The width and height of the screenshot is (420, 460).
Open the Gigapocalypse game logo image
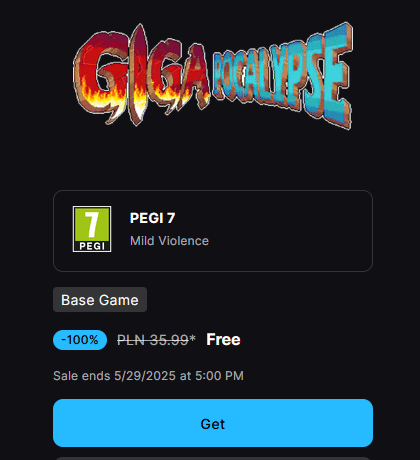point(213,76)
